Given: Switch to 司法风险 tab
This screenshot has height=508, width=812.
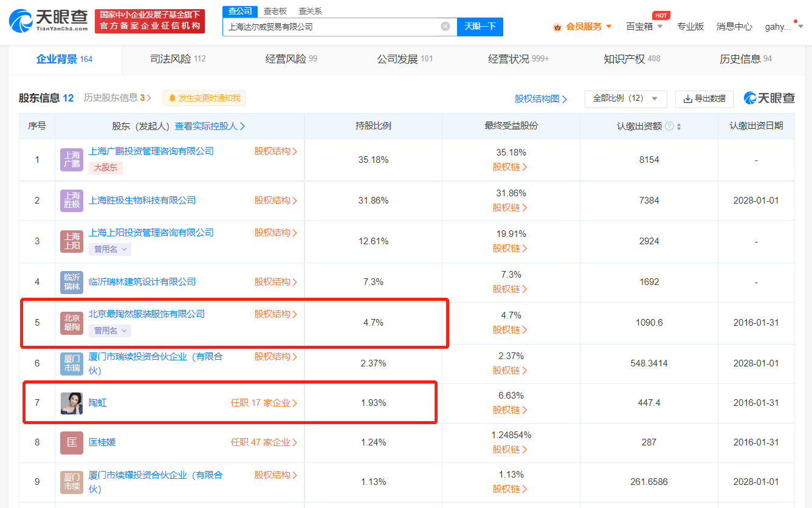Looking at the screenshot, I should [x=177, y=59].
